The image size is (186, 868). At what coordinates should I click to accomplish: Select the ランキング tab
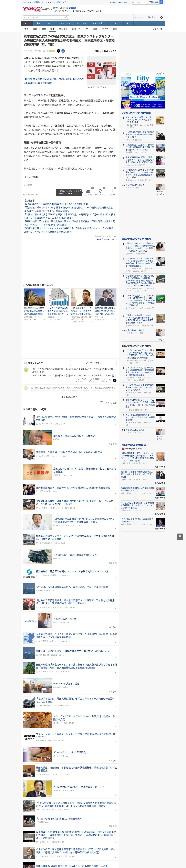115,24
